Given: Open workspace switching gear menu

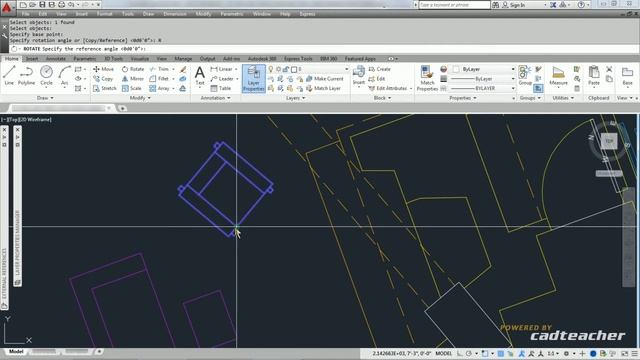Looking at the screenshot, I should click(567, 353).
